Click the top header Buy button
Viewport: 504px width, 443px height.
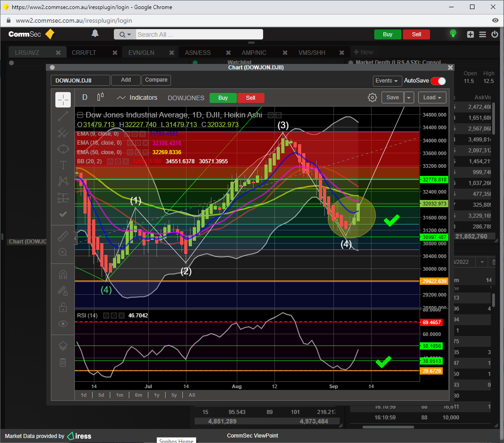(x=387, y=34)
